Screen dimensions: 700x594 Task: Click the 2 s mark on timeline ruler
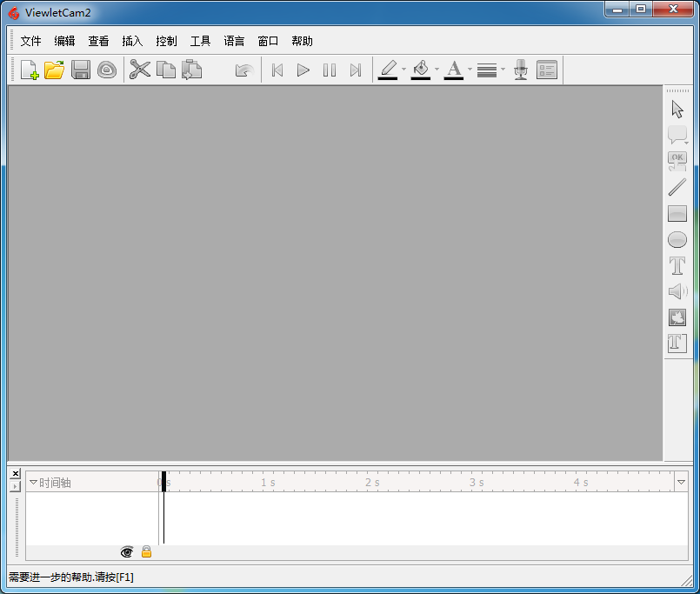click(372, 483)
